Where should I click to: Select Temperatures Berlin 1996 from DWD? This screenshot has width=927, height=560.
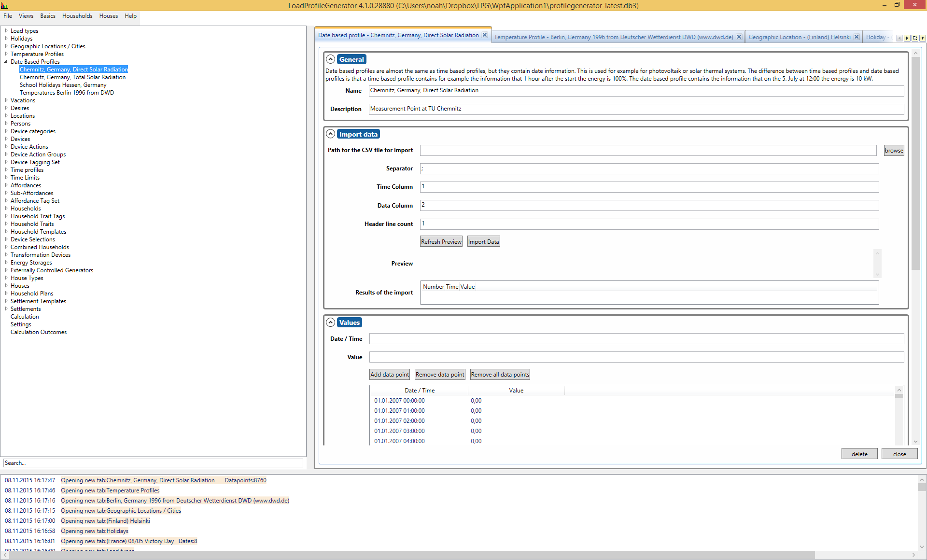(x=67, y=93)
